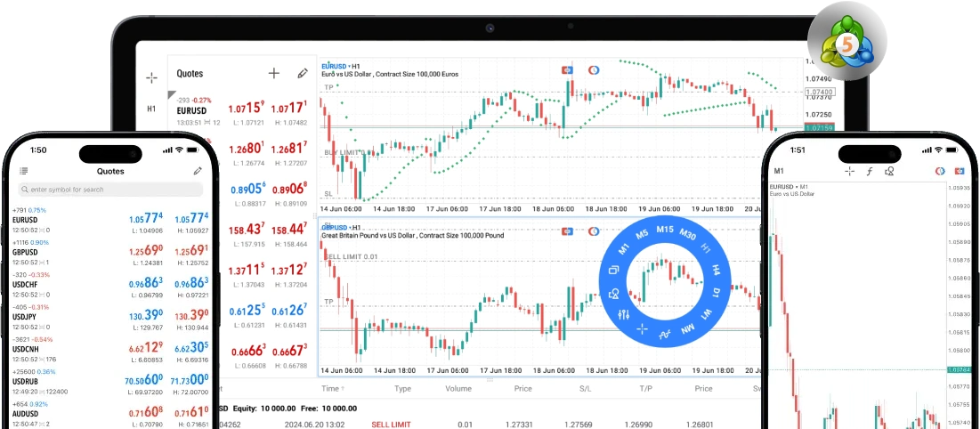The width and height of the screenshot is (980, 429).
Task: Select M15 in the radial timeframe menu
Action: point(664,230)
